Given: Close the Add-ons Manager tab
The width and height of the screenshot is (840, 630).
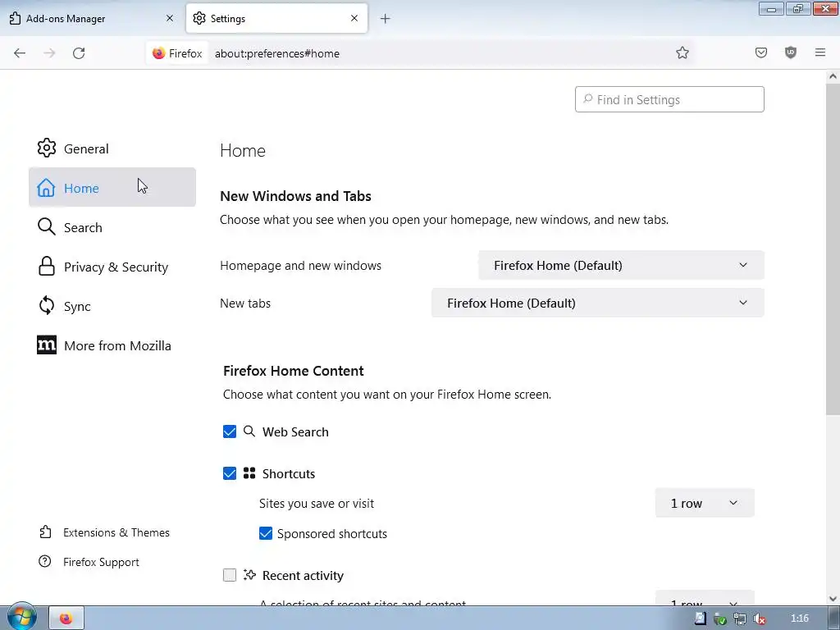Looking at the screenshot, I should [x=169, y=18].
